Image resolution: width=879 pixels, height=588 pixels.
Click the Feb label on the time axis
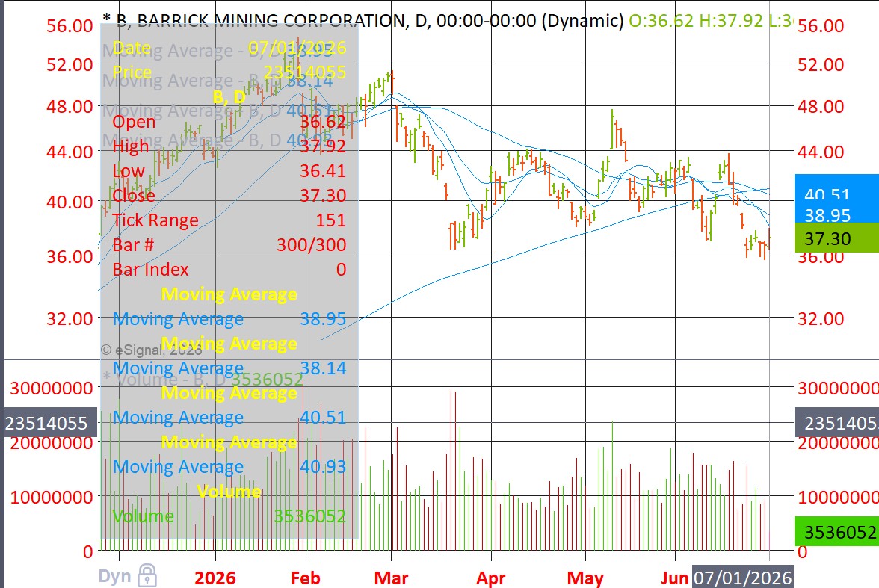(x=306, y=578)
